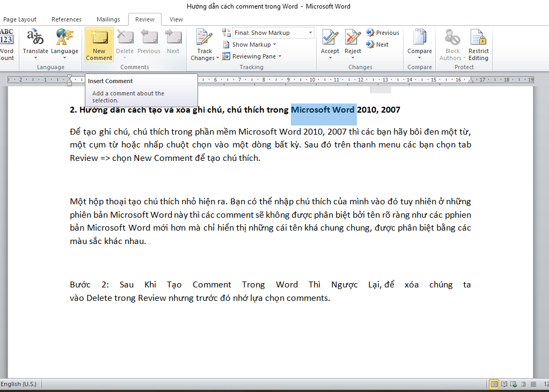Open the Reviewing Pane dropdown arrow
The height and width of the screenshot is (392, 549).
[280, 56]
